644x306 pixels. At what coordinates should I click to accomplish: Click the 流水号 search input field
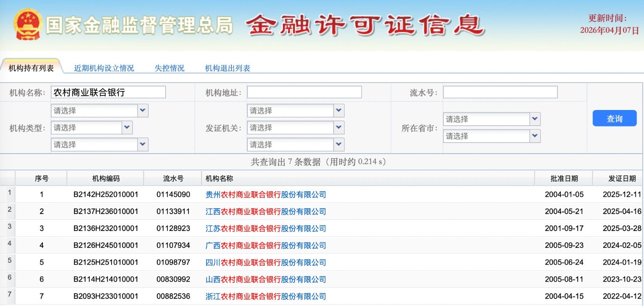pyautogui.click(x=500, y=92)
